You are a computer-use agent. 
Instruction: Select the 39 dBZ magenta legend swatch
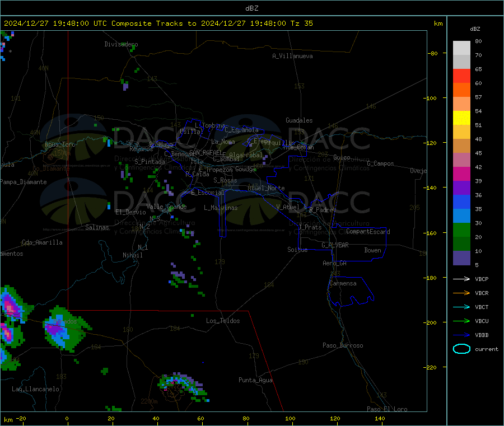[x=461, y=174]
